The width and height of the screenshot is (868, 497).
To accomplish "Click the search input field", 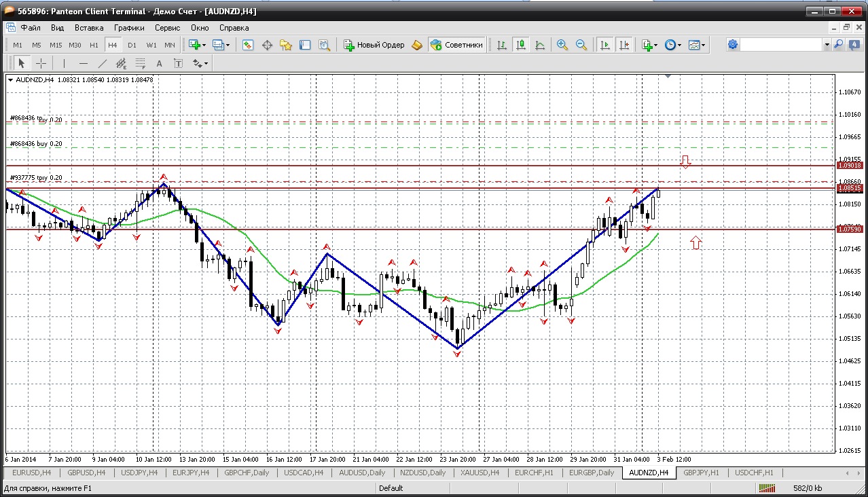I will [x=781, y=45].
